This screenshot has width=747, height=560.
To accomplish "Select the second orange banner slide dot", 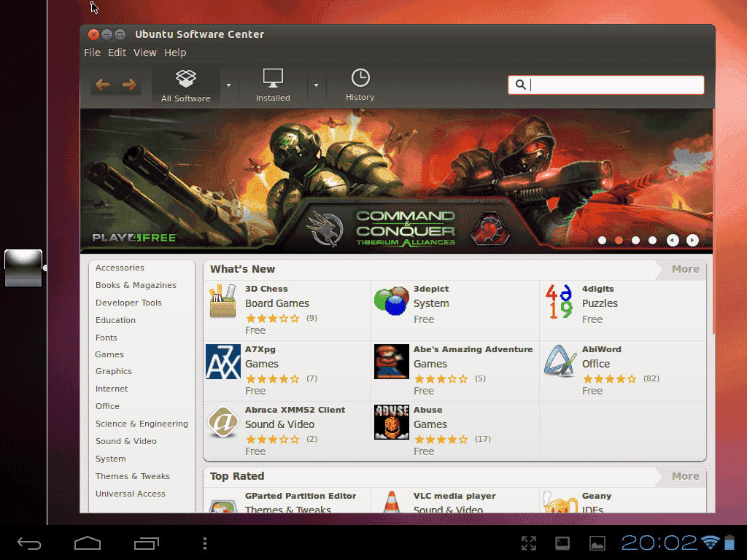I will tap(619, 241).
